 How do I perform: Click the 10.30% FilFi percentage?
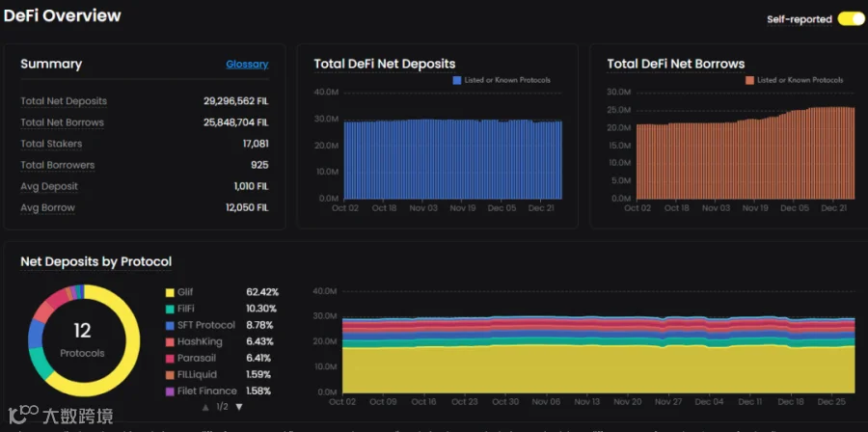[x=261, y=309]
